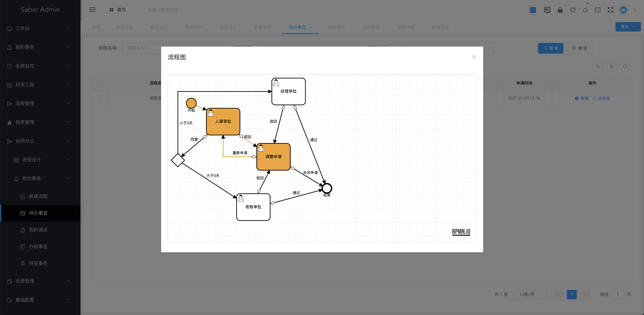Click the lock screen icon in header

[x=560, y=10]
